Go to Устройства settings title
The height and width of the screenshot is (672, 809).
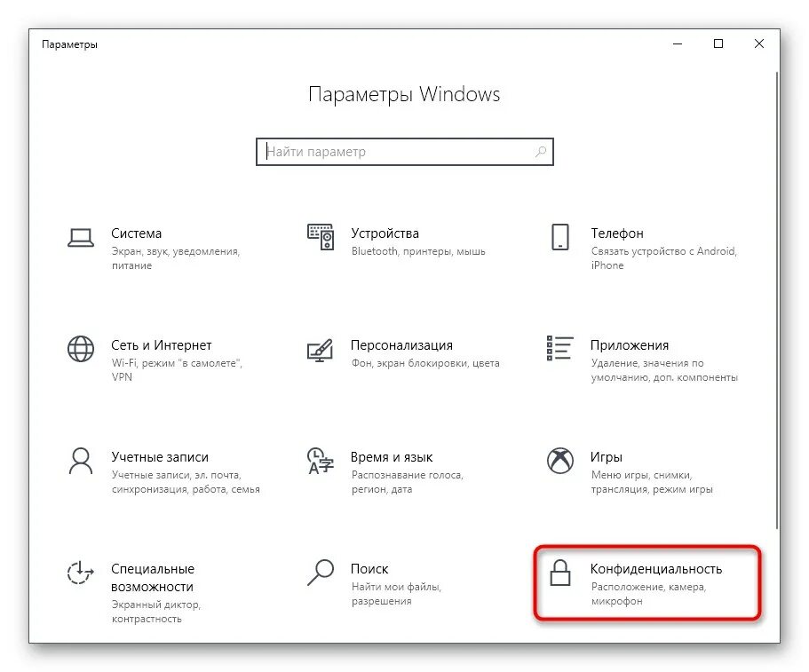(x=385, y=233)
